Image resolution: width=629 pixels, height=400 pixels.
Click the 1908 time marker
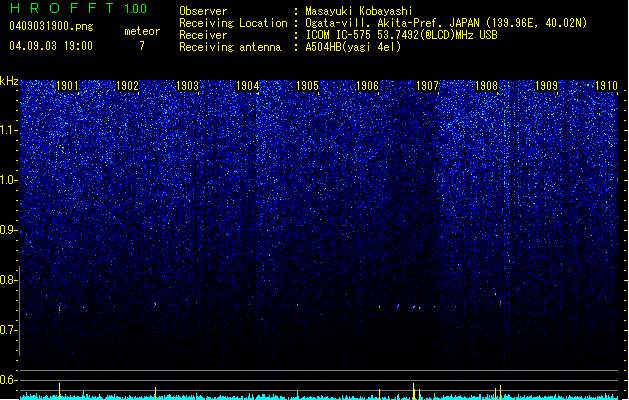coord(486,86)
